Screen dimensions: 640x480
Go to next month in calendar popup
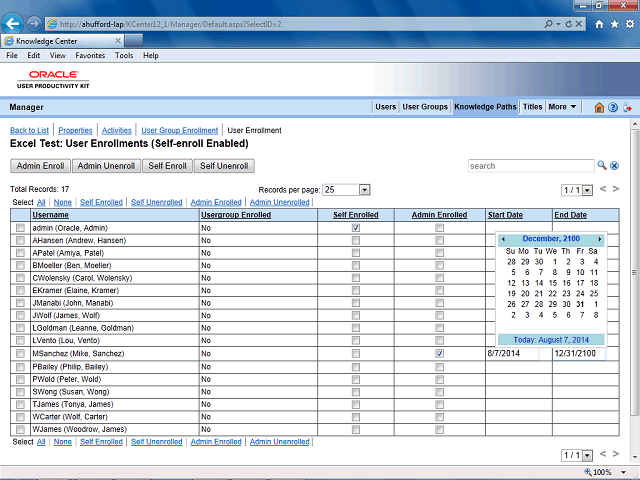point(600,239)
